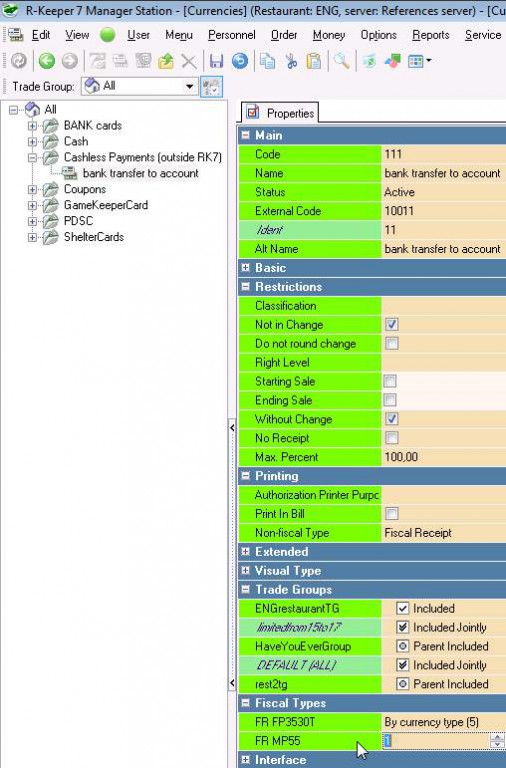Click the green back arrow icon
The image size is (506, 768).
pos(47,61)
